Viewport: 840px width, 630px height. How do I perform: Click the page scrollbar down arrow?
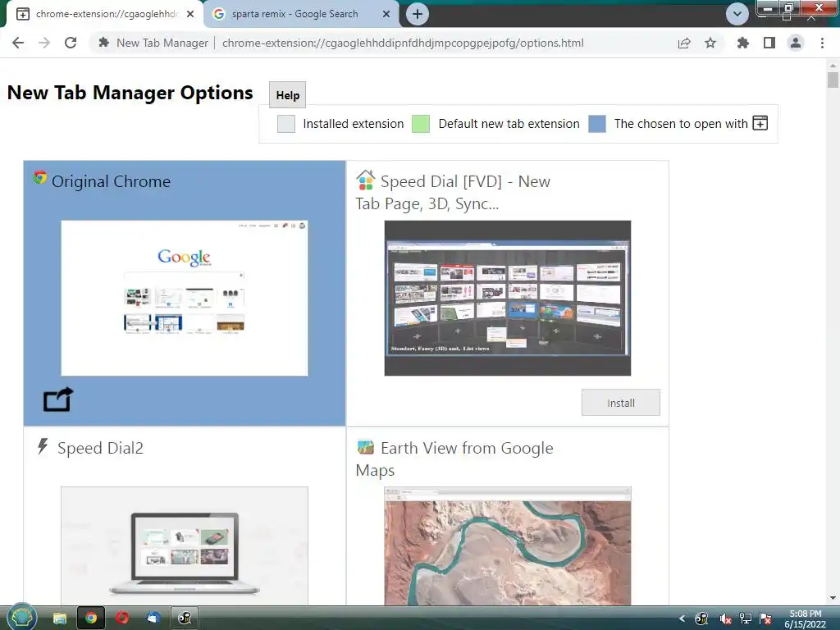[833, 598]
